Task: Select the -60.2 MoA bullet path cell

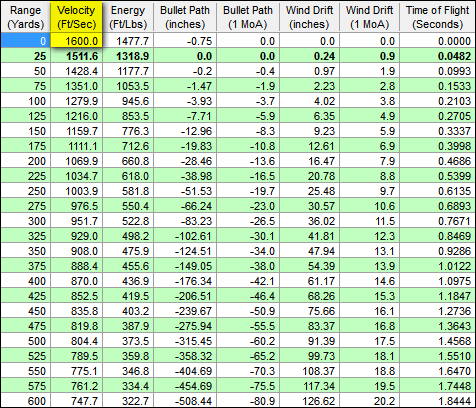Action: coord(248,341)
